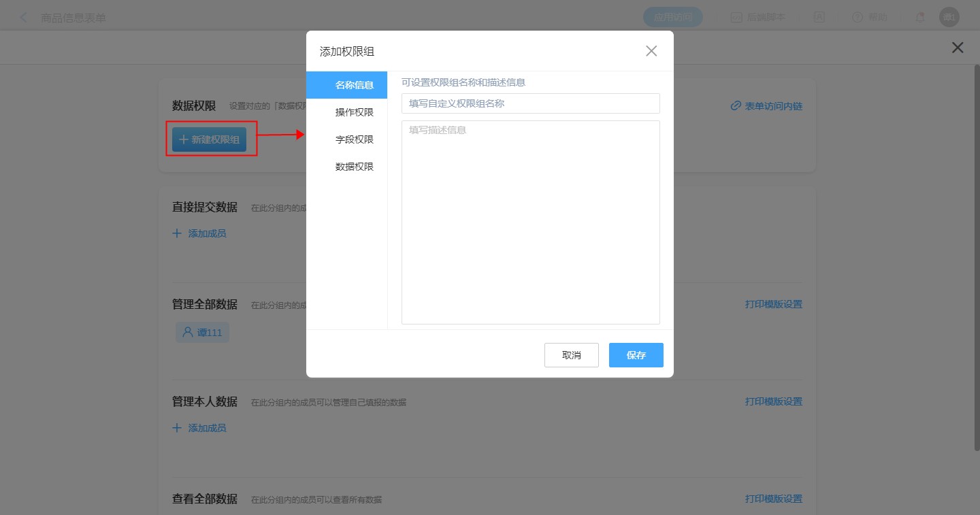Open the 后端脚本 backend script icon
The image size is (980, 515).
[x=736, y=18]
